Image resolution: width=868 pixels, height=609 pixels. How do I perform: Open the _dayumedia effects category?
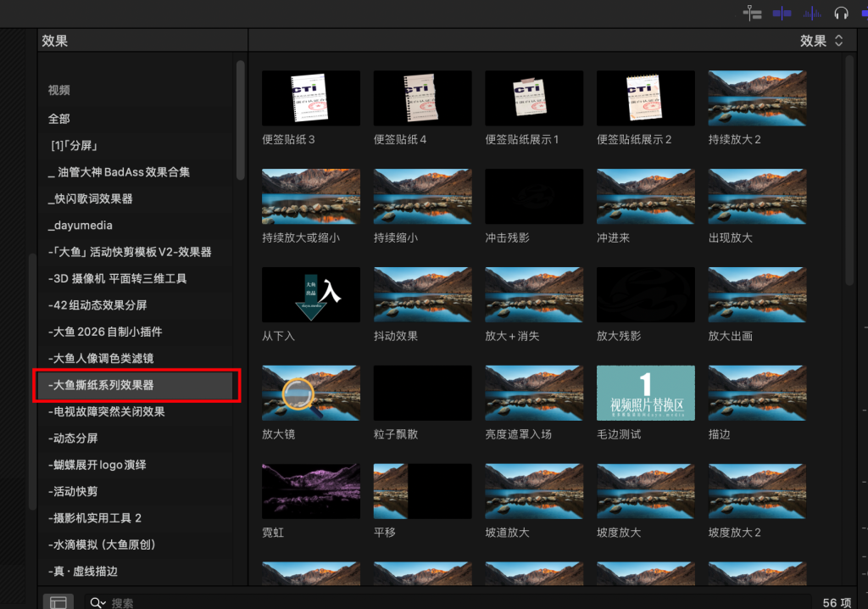[x=81, y=226]
